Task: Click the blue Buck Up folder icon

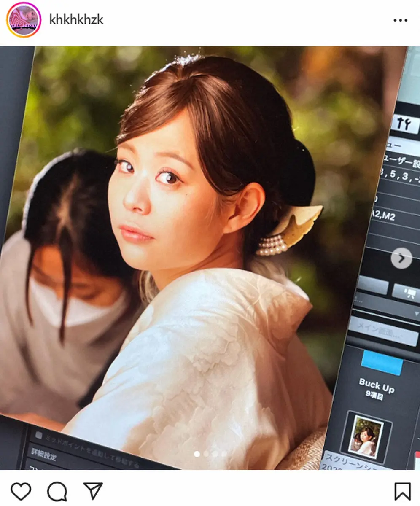Action: [x=382, y=363]
